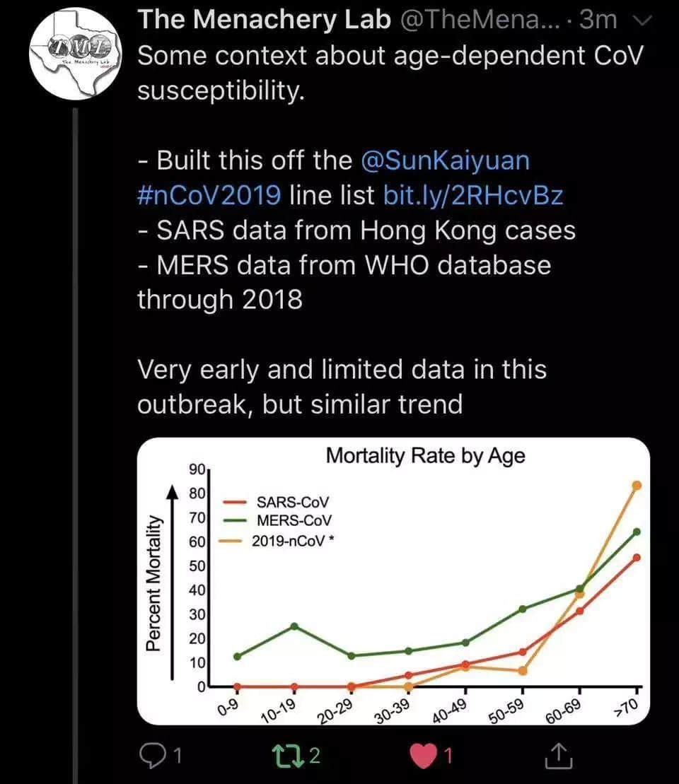Screen dimensions: 679x784
Task: Tap the green retweet arrows icon
Action: tap(287, 756)
